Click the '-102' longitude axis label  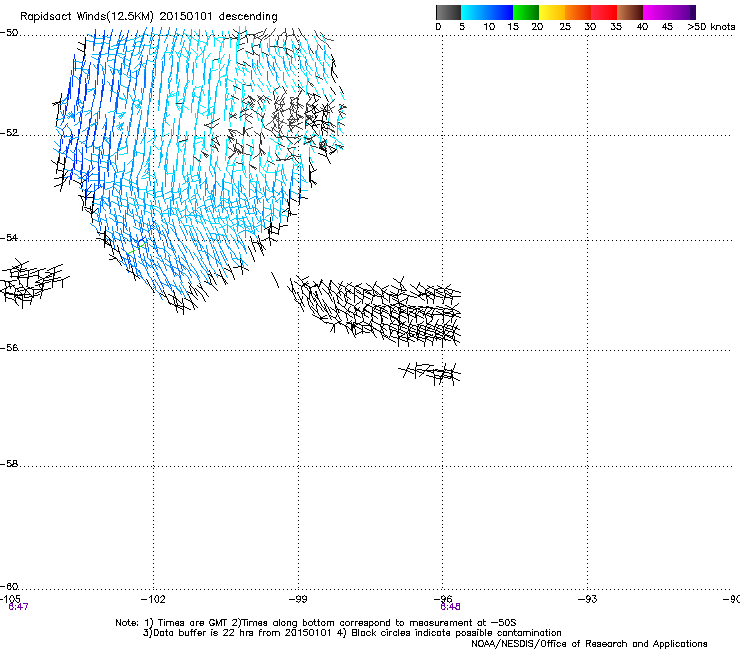click(153, 599)
